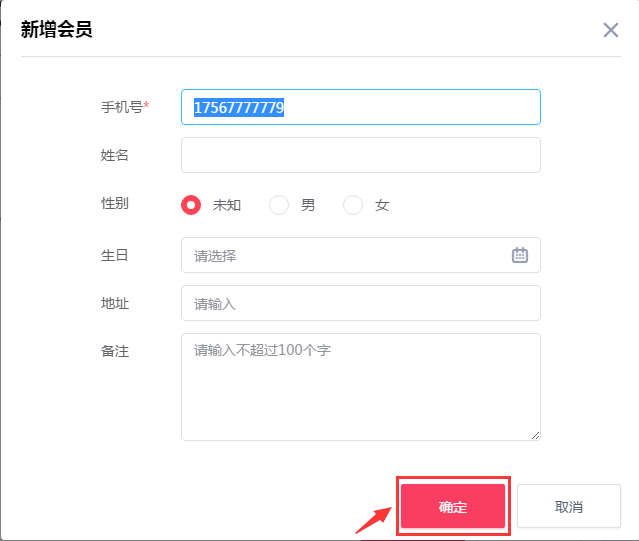Choose 女 as the gender
This screenshot has width=639, height=541.
pos(353,205)
